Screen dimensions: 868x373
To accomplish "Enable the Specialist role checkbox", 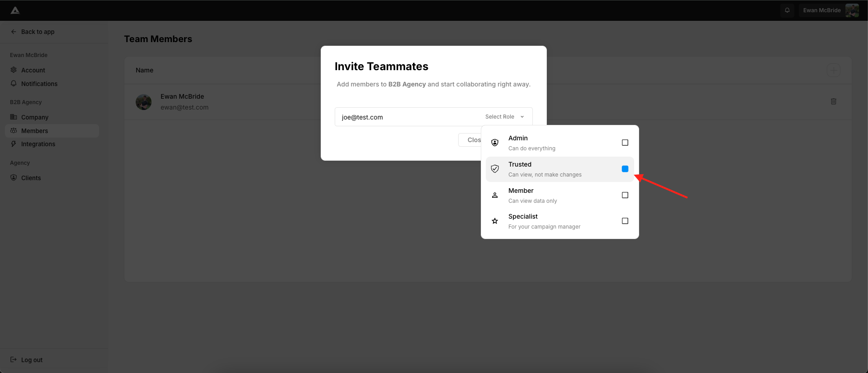I will click(625, 221).
